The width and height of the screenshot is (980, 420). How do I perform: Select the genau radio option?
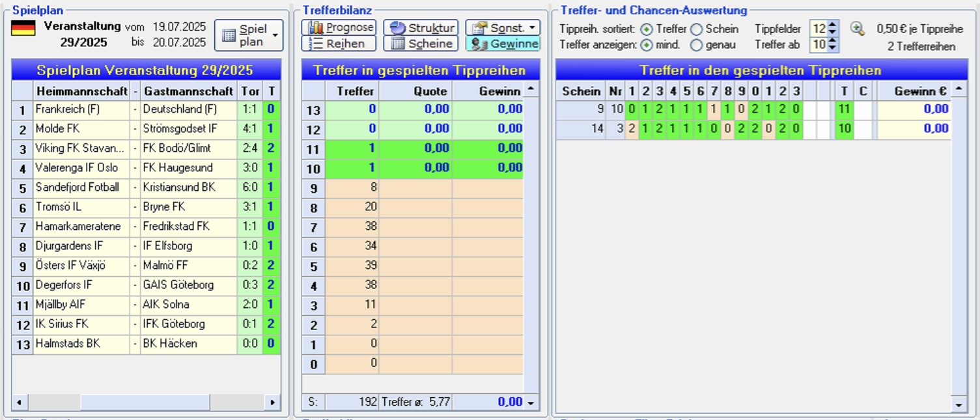696,45
